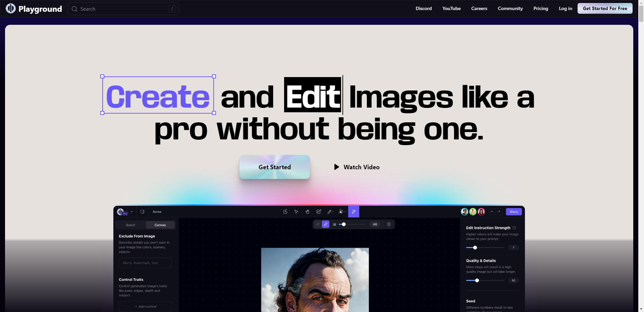Click the Pro logo in the app preview
The height and width of the screenshot is (312, 644).
point(122,212)
